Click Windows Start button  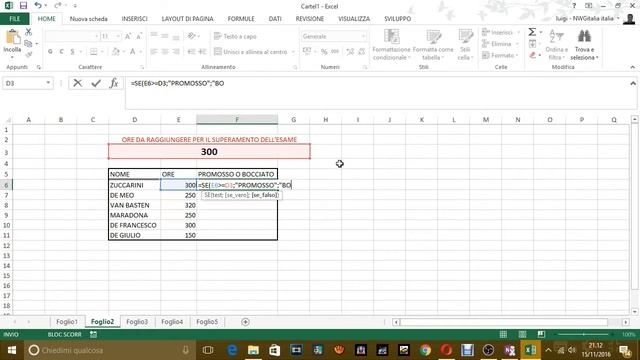pyautogui.click(x=11, y=350)
